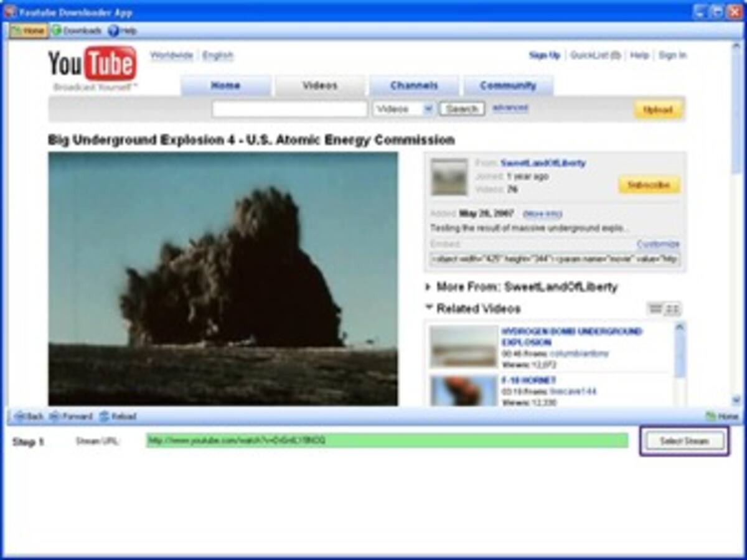This screenshot has height=560, width=747.
Task: Open the F-18 HORNET title link
Action: coord(529,380)
